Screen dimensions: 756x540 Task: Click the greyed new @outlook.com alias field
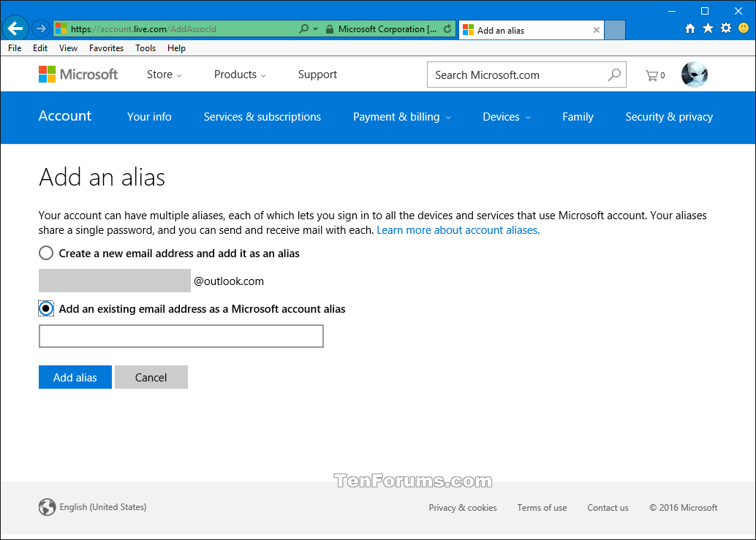[x=114, y=281]
